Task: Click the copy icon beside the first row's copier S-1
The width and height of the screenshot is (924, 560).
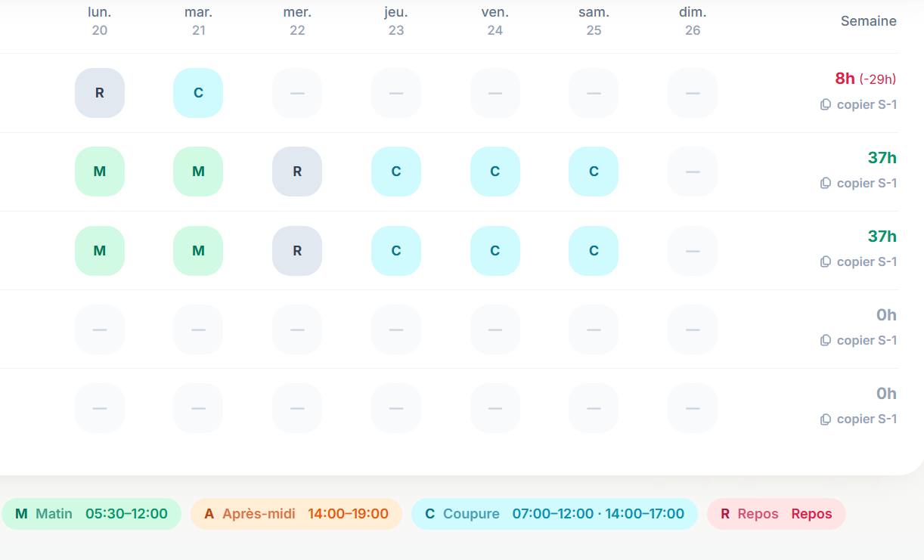Action: coord(825,104)
